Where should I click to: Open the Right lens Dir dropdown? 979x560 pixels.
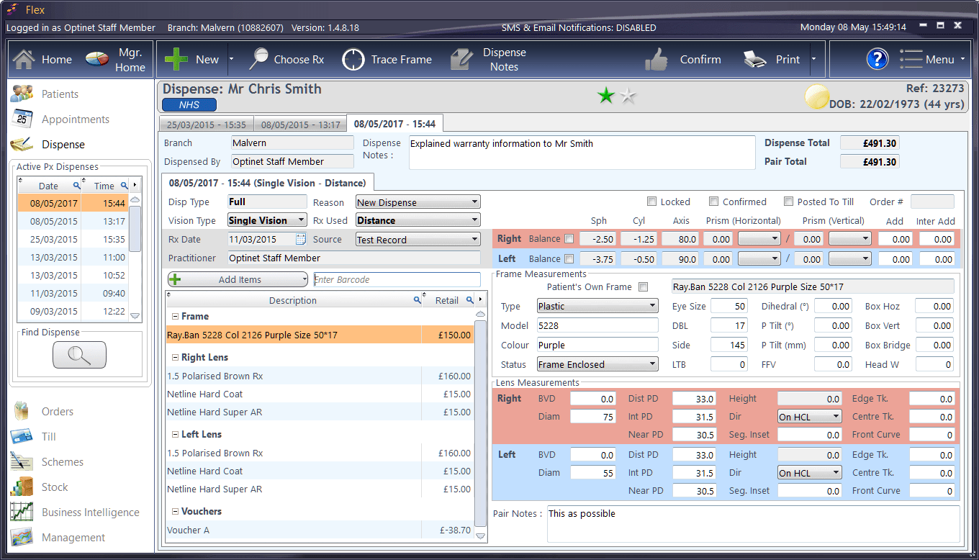[809, 416]
